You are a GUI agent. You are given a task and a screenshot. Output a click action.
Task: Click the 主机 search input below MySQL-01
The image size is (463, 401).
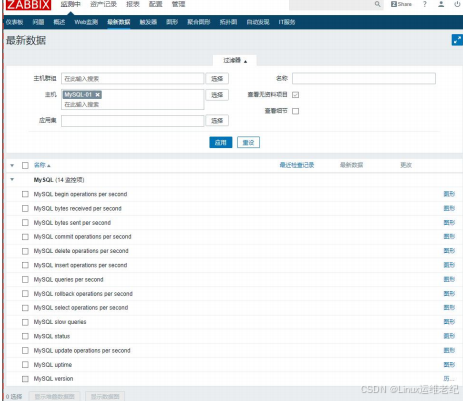[x=132, y=105]
